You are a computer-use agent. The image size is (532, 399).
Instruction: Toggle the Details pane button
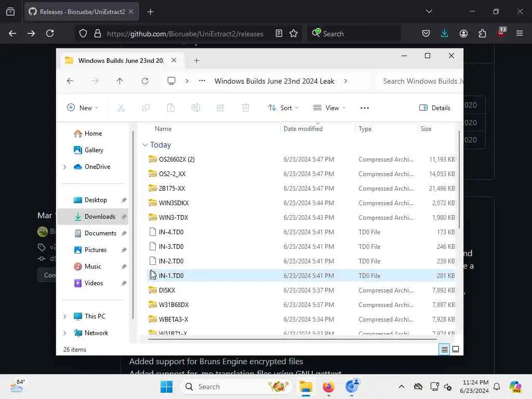click(435, 108)
